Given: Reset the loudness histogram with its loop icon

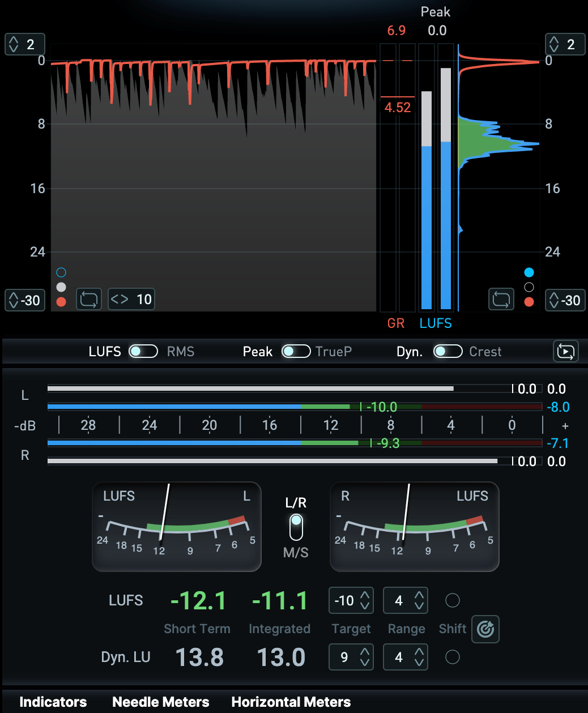Looking at the screenshot, I should (x=501, y=299).
